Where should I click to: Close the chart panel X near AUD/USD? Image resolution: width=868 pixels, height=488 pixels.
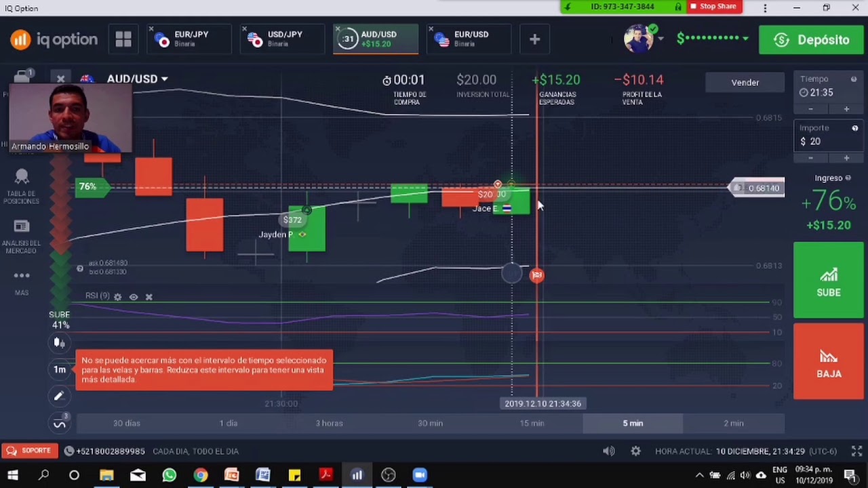60,79
